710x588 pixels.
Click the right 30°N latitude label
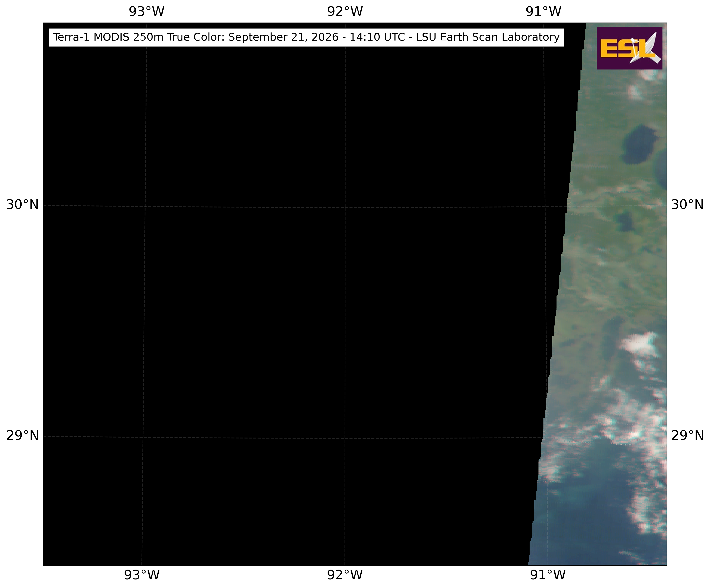[687, 205]
